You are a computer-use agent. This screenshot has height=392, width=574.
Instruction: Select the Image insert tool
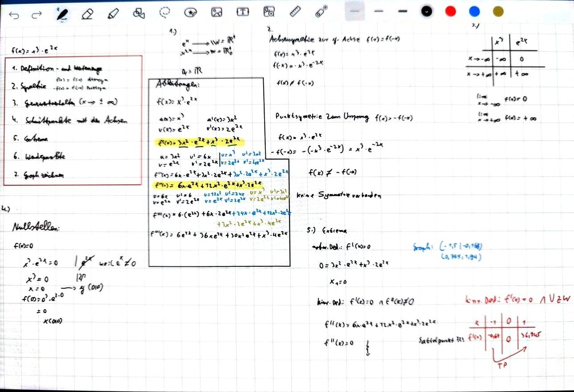(217, 12)
